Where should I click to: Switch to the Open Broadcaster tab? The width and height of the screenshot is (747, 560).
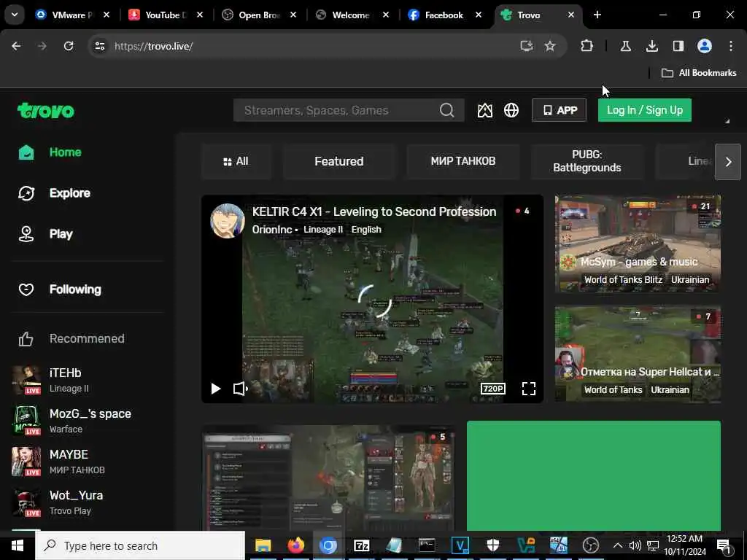(x=259, y=15)
